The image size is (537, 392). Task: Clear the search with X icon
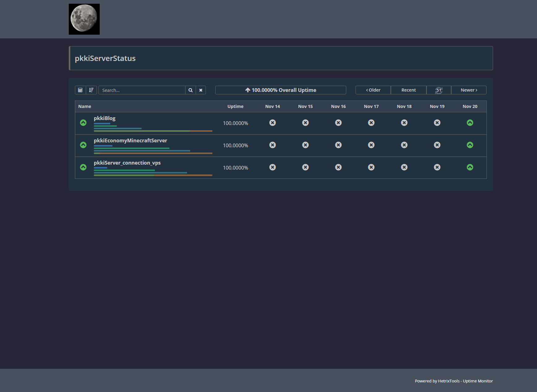click(x=201, y=90)
